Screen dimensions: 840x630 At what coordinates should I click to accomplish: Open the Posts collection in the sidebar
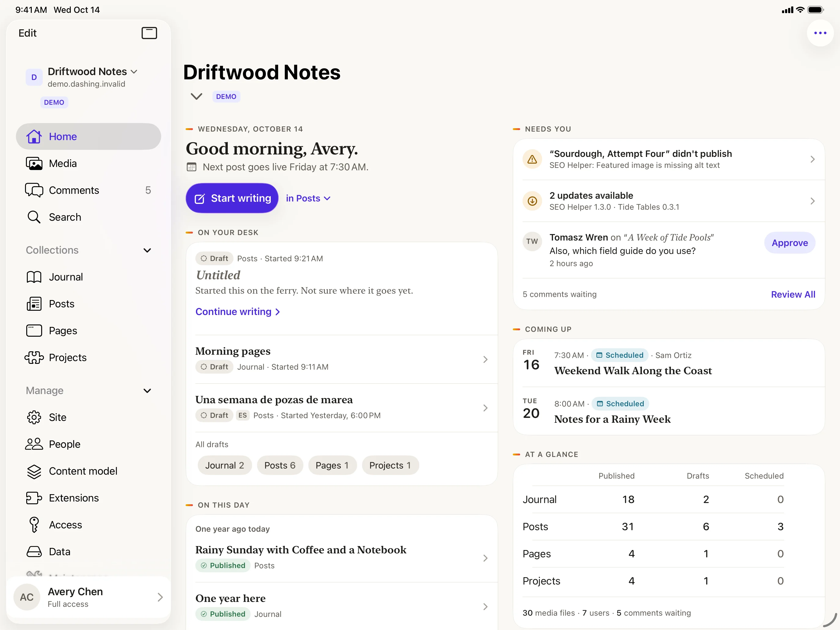[x=89, y=304]
